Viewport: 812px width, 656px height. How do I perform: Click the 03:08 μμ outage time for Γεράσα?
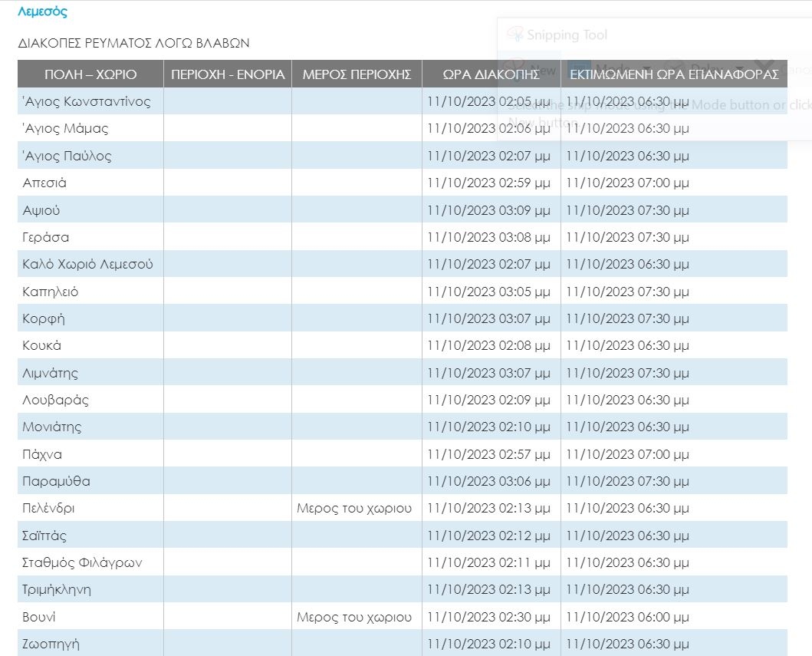coord(488,237)
